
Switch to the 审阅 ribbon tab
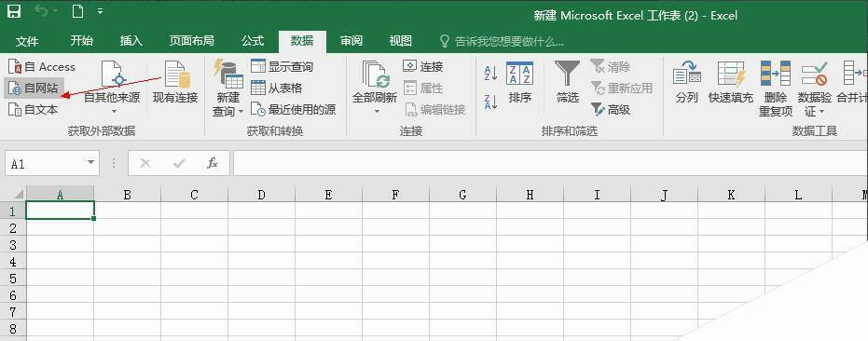(x=351, y=40)
